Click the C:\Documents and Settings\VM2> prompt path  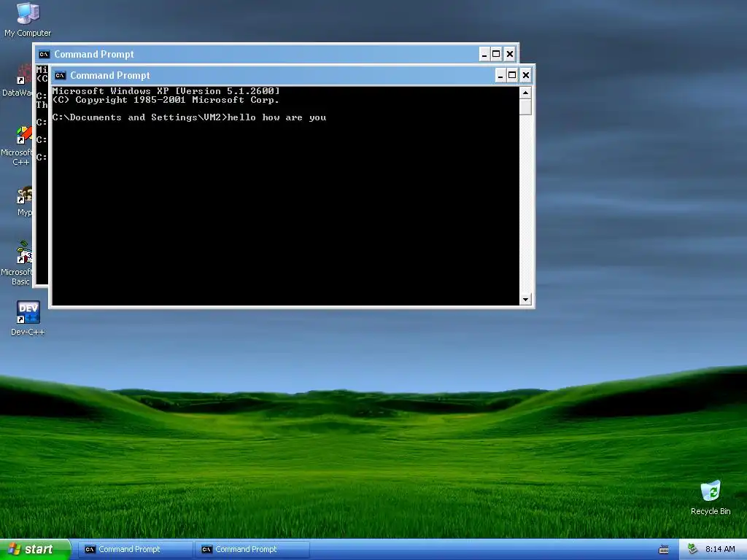click(x=140, y=117)
